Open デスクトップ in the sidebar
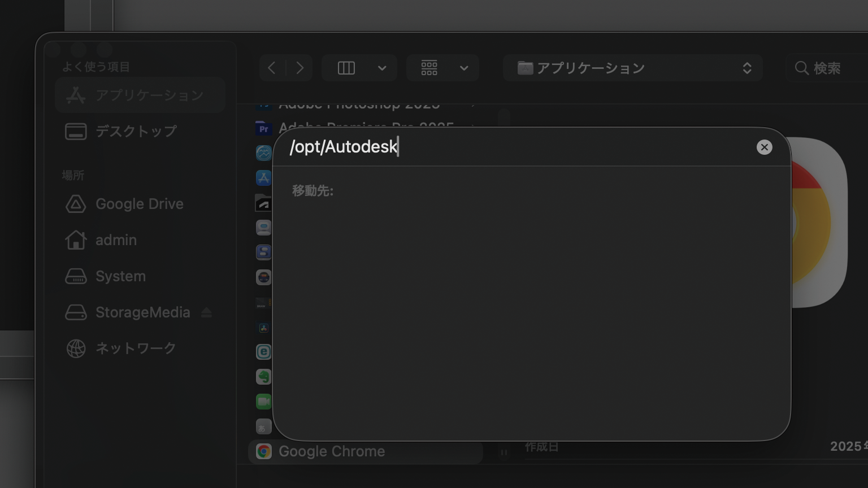 (x=136, y=132)
